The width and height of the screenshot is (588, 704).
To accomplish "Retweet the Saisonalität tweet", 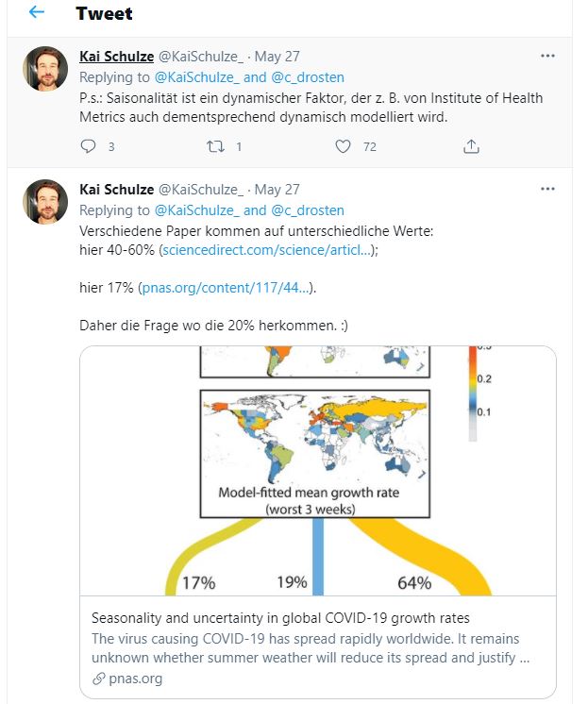I will coord(215,146).
